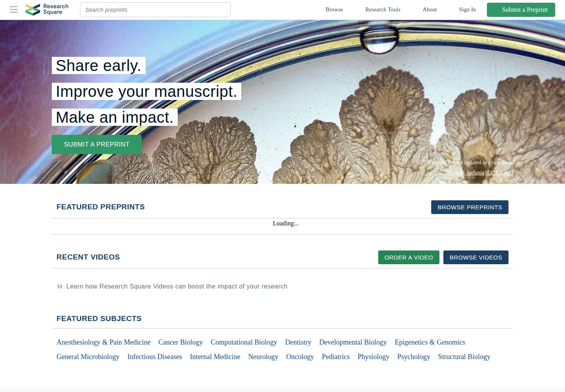The width and height of the screenshot is (565, 392).
Task: Select the General Microbiology subject
Action: (88, 357)
